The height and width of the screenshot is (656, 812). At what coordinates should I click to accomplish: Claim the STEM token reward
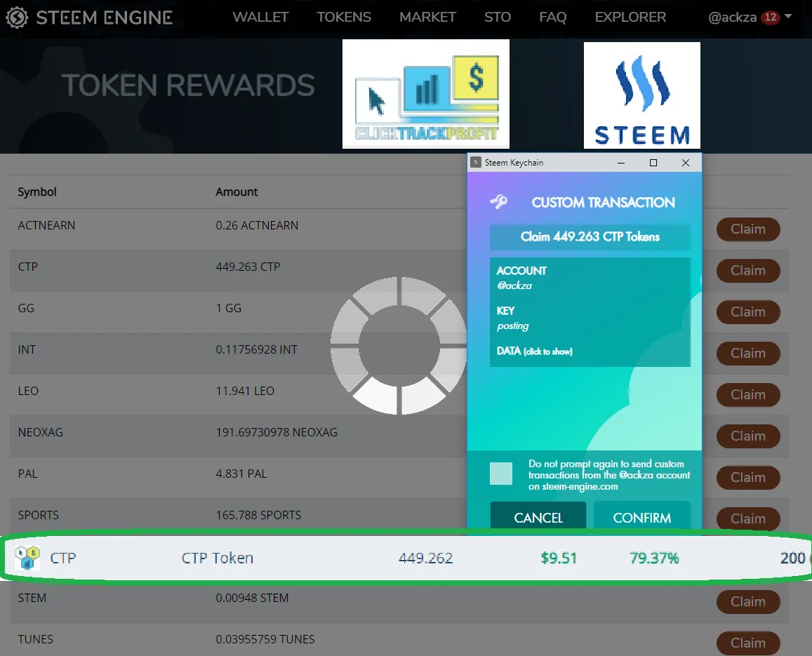tap(748, 602)
